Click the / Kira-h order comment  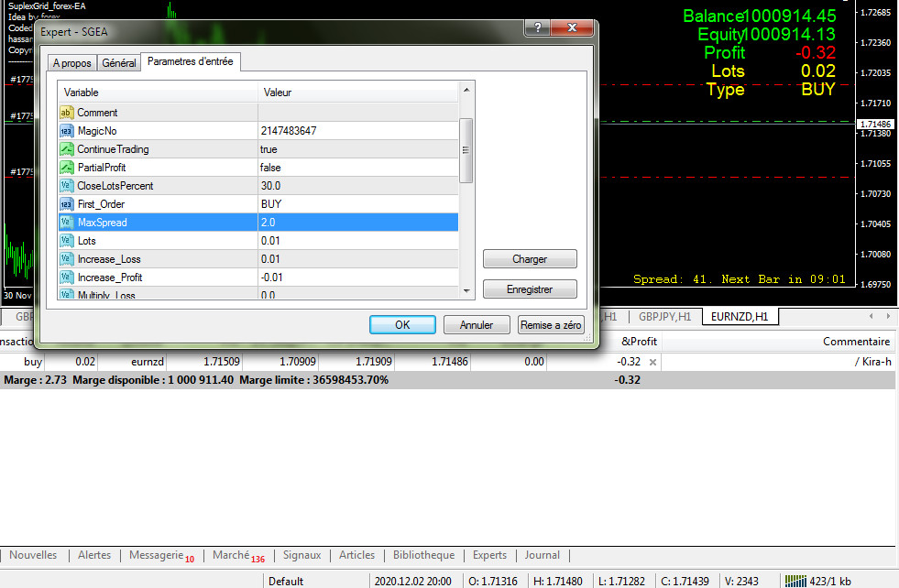[872, 362]
